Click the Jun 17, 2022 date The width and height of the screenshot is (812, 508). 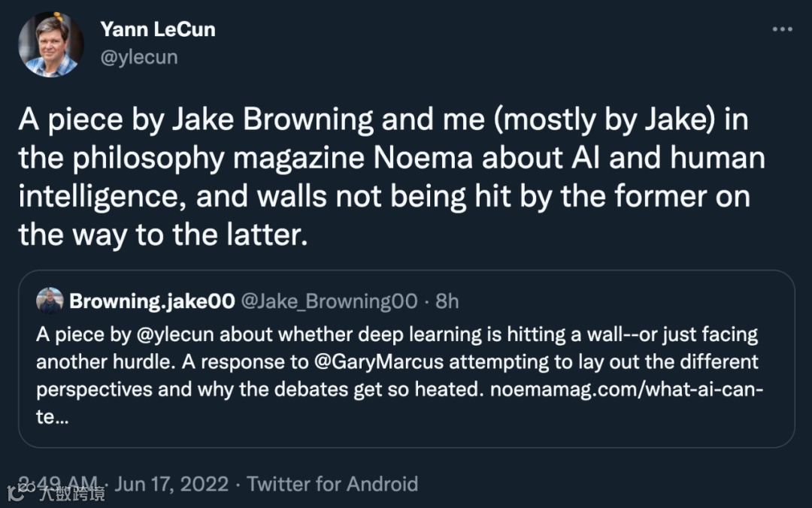tap(171, 483)
